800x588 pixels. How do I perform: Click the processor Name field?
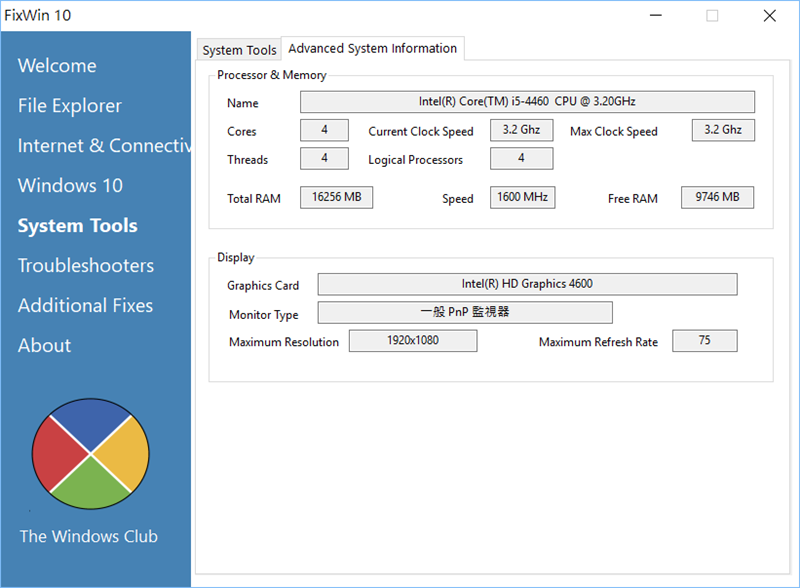[x=527, y=102]
